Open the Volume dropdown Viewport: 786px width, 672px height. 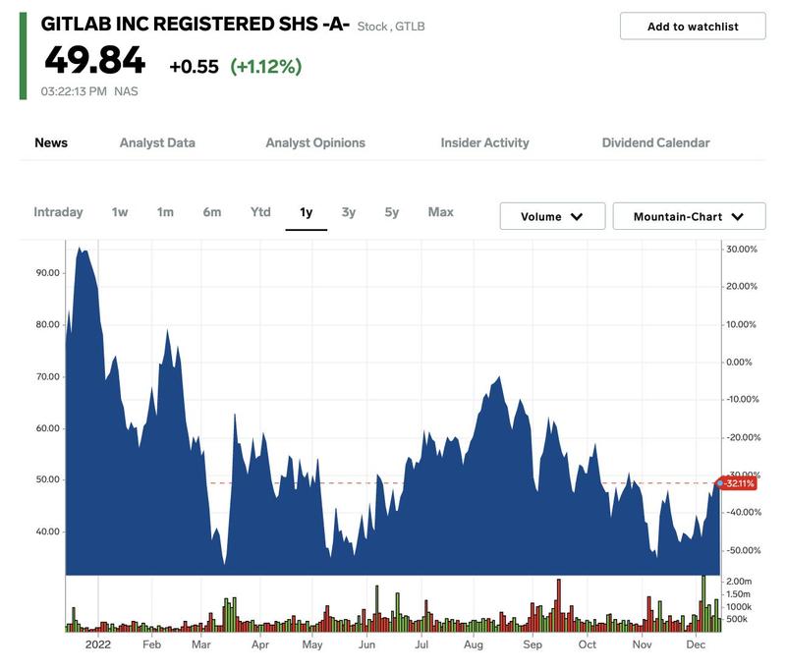coord(552,216)
